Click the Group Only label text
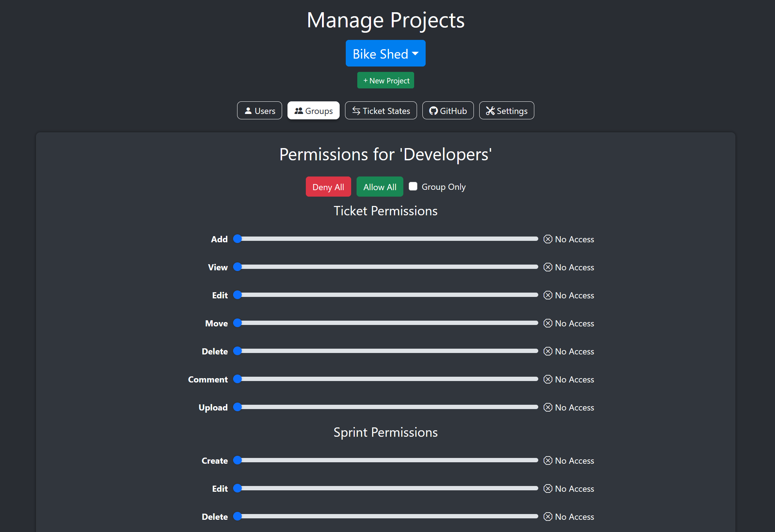Image resolution: width=775 pixels, height=532 pixels. (444, 187)
